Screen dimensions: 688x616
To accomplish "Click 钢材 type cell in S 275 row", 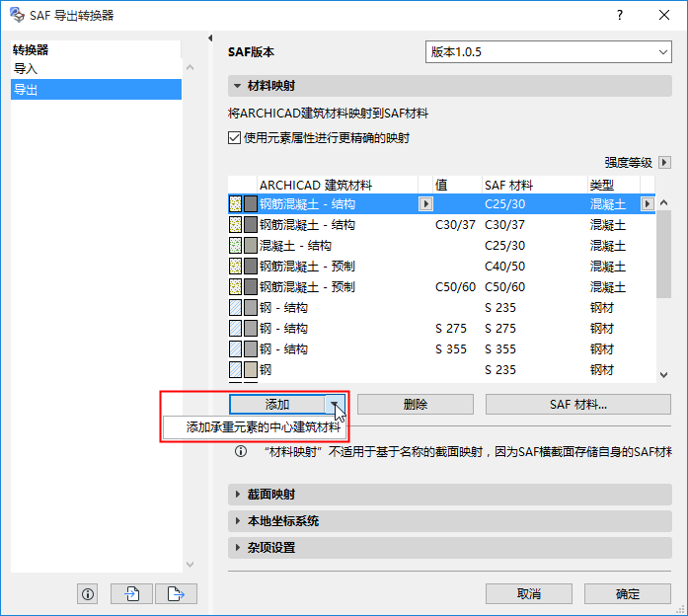I will 601,329.
